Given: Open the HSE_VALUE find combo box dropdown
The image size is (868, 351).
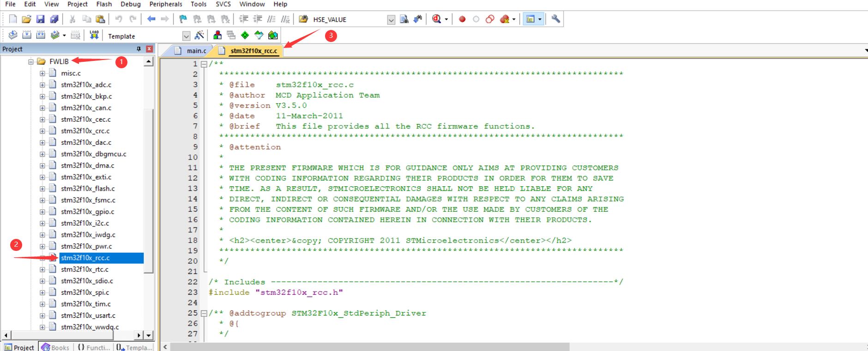Looking at the screenshot, I should [x=391, y=19].
